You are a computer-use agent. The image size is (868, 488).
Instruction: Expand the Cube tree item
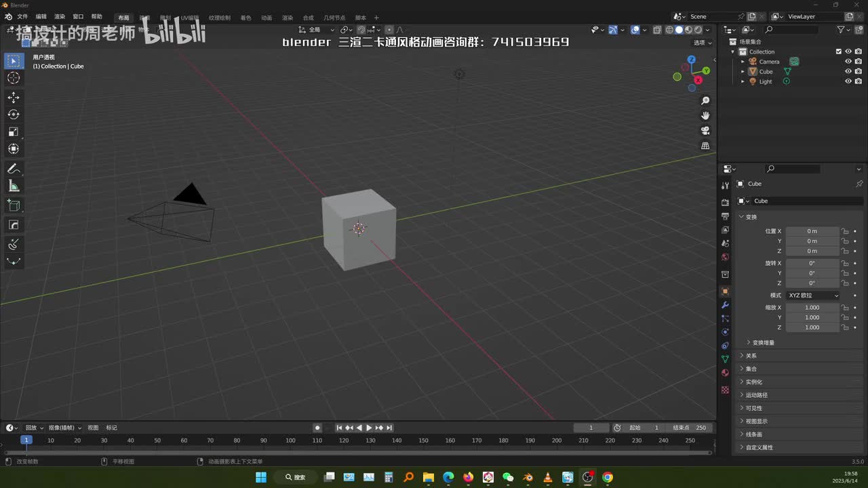[x=743, y=71]
